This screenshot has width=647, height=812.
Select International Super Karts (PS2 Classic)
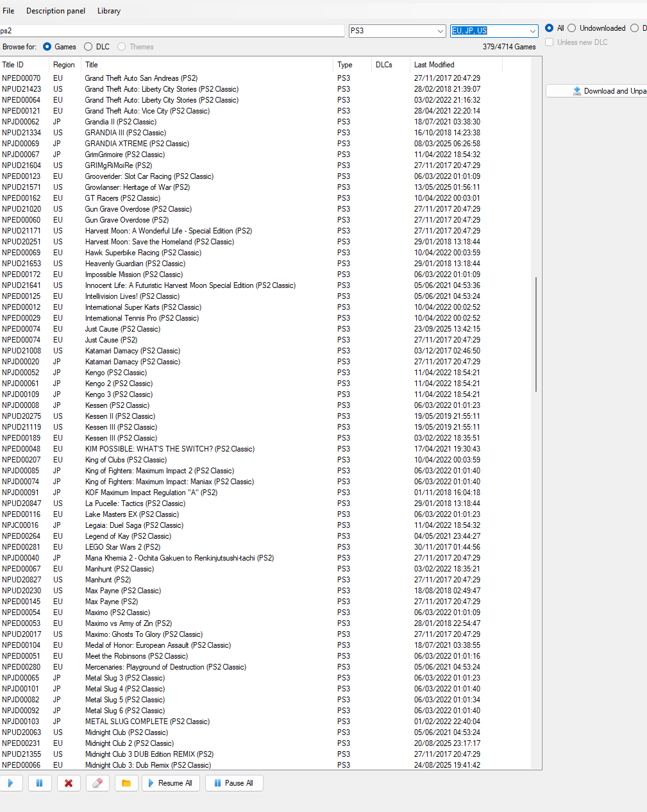266,307
